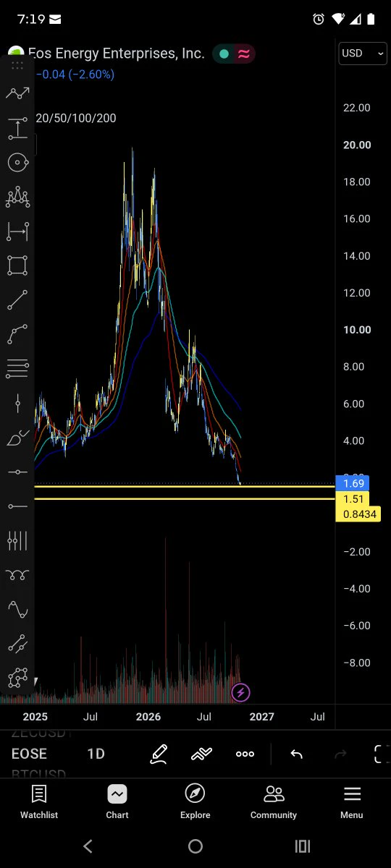Select the Sine Line tool
Screen dimensions: 391x868
[17, 609]
